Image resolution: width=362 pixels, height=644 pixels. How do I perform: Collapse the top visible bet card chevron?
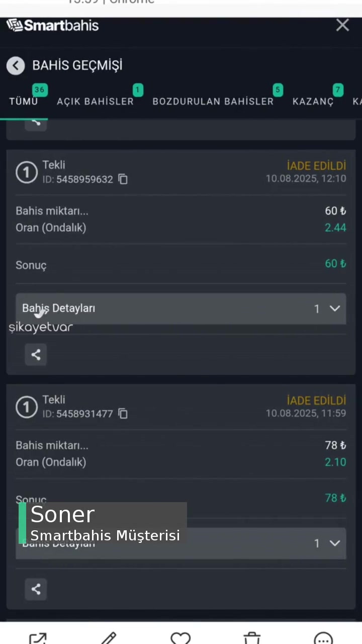pyautogui.click(x=35, y=122)
